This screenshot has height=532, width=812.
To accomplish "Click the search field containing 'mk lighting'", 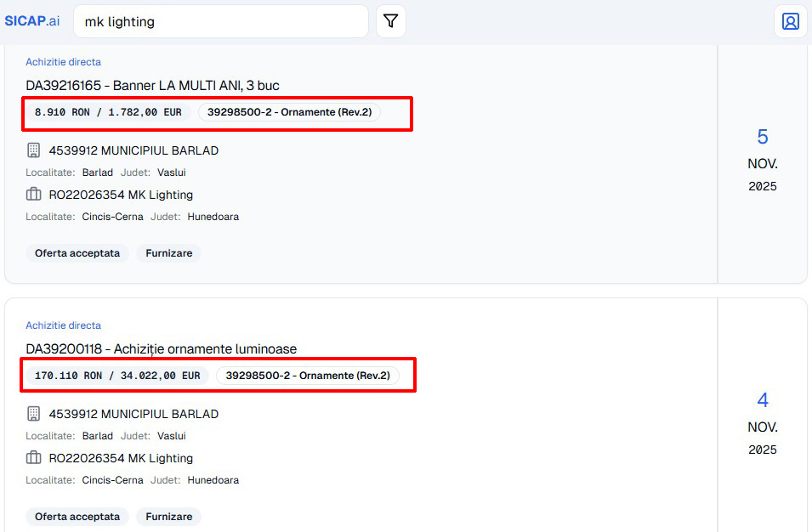I will coord(221,21).
